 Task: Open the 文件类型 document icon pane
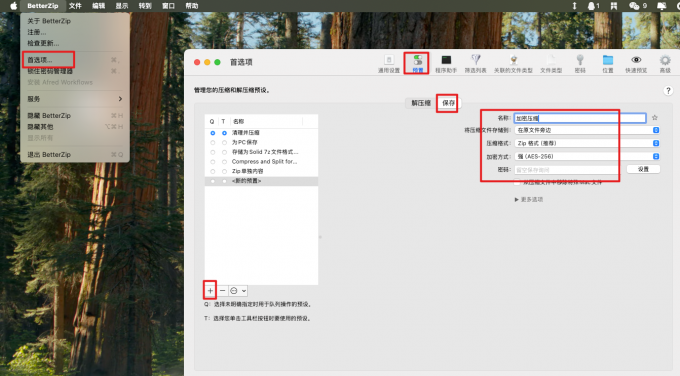pyautogui.click(x=551, y=64)
